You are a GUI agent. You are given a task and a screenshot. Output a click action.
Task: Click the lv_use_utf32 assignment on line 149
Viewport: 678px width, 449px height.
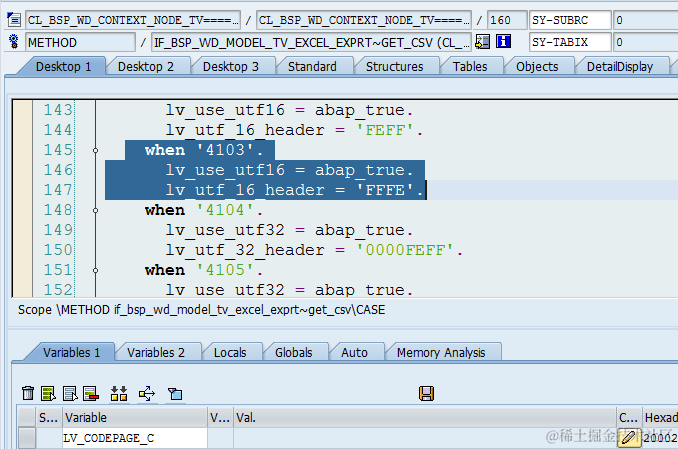pos(289,230)
